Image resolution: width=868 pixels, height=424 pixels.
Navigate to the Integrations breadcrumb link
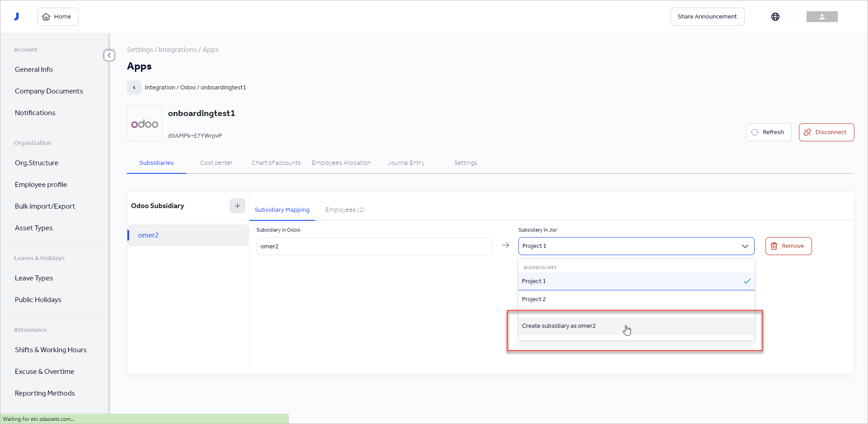click(x=177, y=49)
